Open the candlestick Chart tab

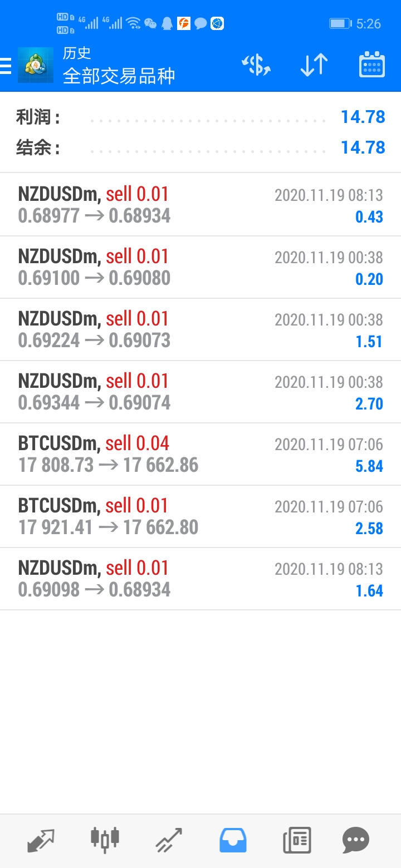click(105, 839)
